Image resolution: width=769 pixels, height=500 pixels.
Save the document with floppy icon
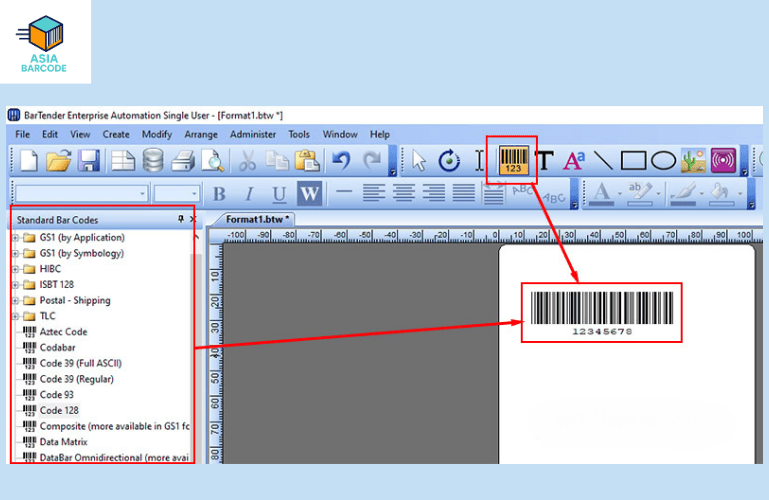click(x=89, y=161)
